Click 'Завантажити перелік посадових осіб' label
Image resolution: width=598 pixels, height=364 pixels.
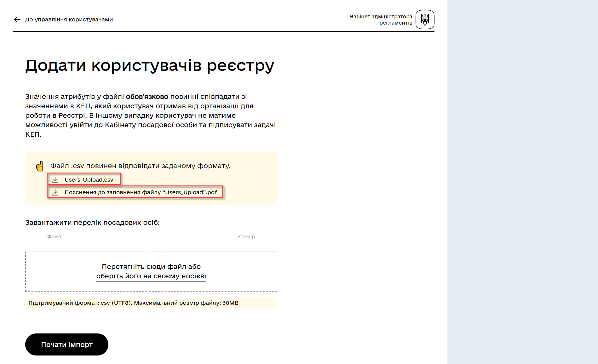tap(92, 223)
